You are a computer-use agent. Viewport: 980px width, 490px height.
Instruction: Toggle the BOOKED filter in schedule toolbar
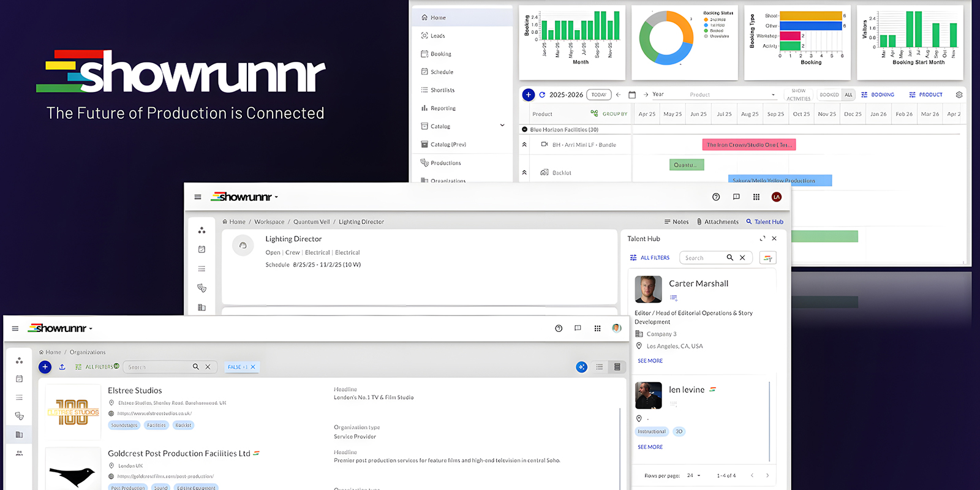[x=829, y=95]
